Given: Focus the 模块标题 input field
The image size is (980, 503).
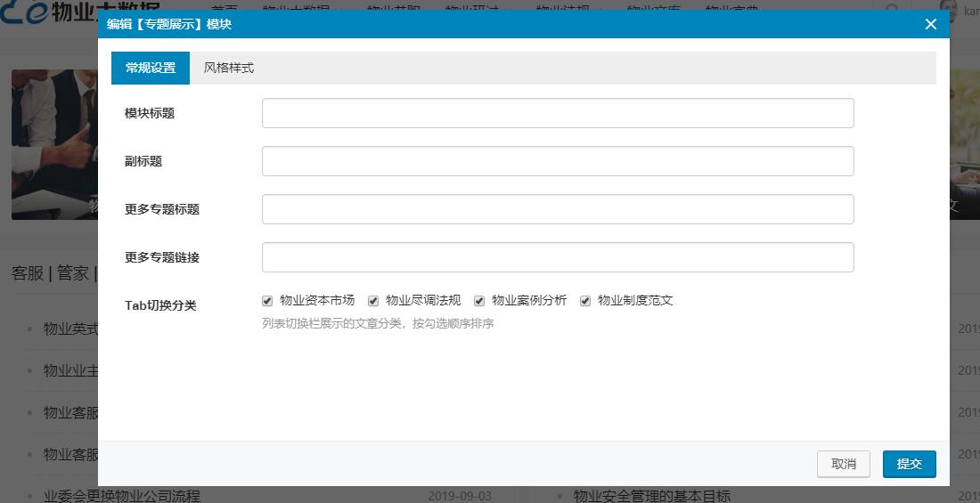Looking at the screenshot, I should (x=558, y=113).
